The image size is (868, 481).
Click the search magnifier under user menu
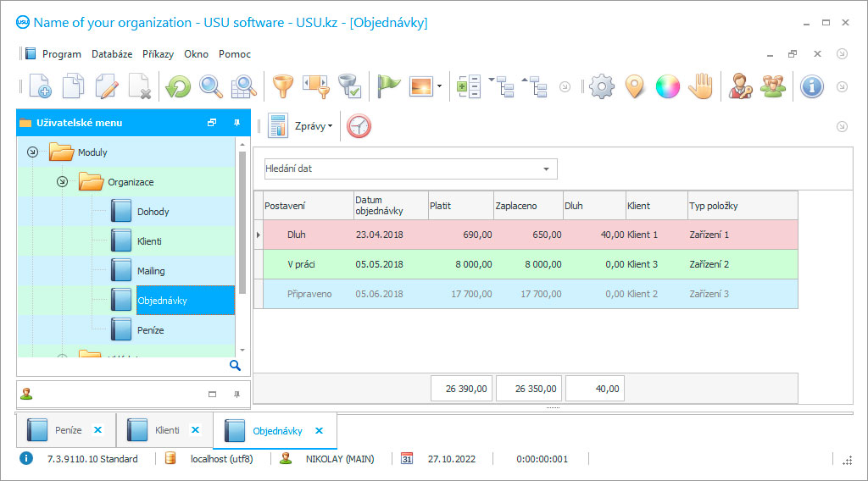235,366
